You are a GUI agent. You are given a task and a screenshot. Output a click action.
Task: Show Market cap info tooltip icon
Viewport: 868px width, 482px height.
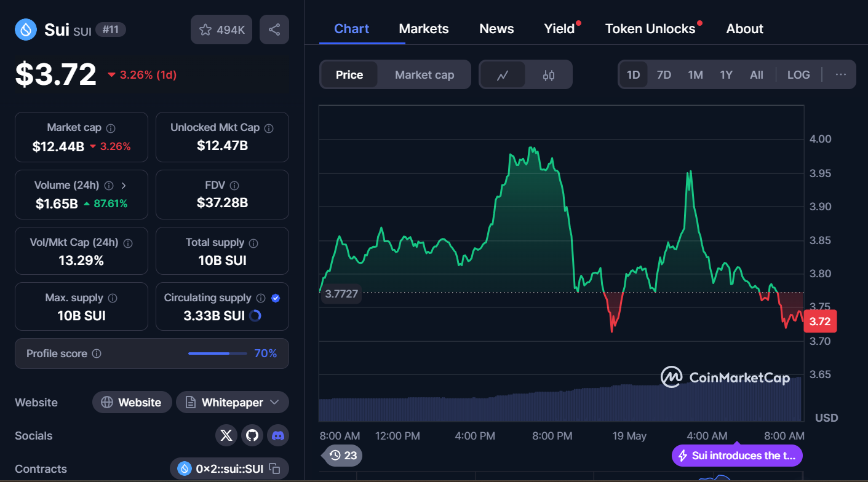tap(111, 128)
